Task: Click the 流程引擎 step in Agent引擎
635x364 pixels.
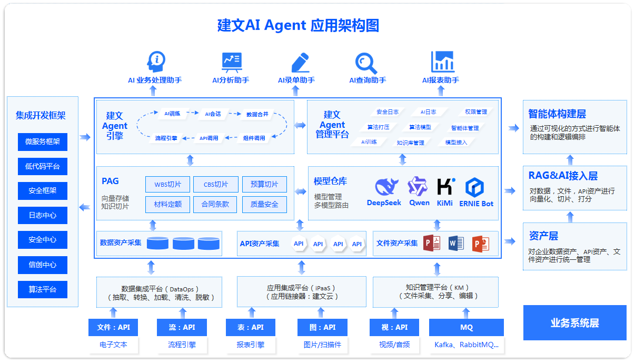Action: click(166, 138)
